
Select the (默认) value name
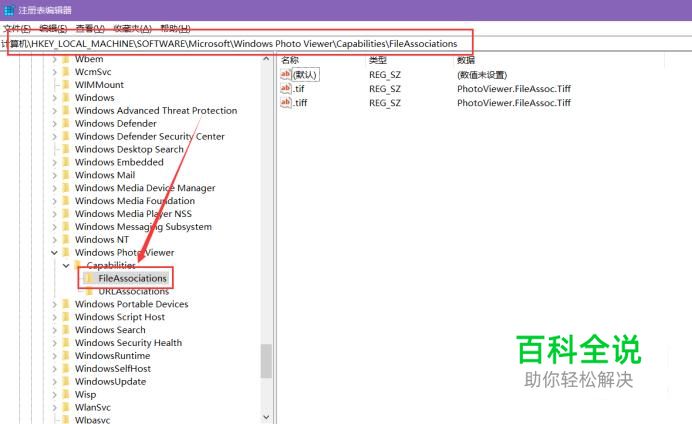305,75
